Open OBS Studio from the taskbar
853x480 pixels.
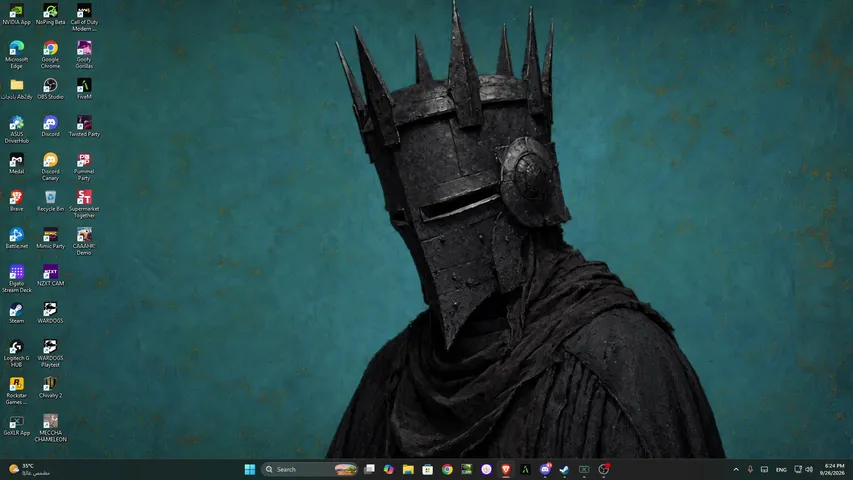pos(603,469)
